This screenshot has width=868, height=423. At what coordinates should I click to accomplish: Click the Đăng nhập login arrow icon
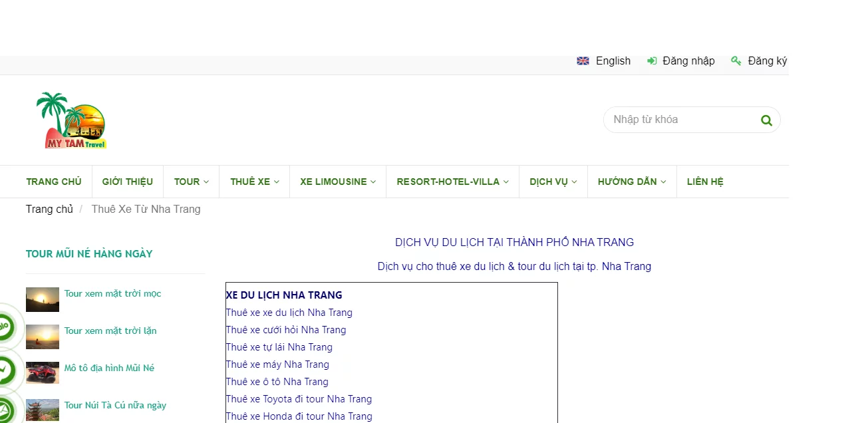click(652, 61)
